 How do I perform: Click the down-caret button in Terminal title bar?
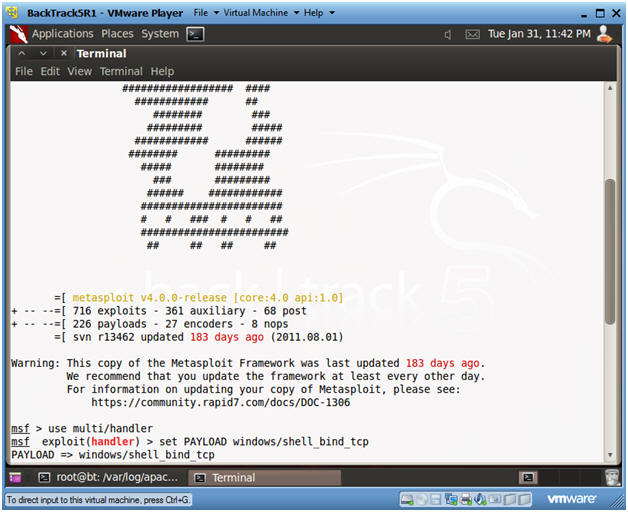coord(43,53)
